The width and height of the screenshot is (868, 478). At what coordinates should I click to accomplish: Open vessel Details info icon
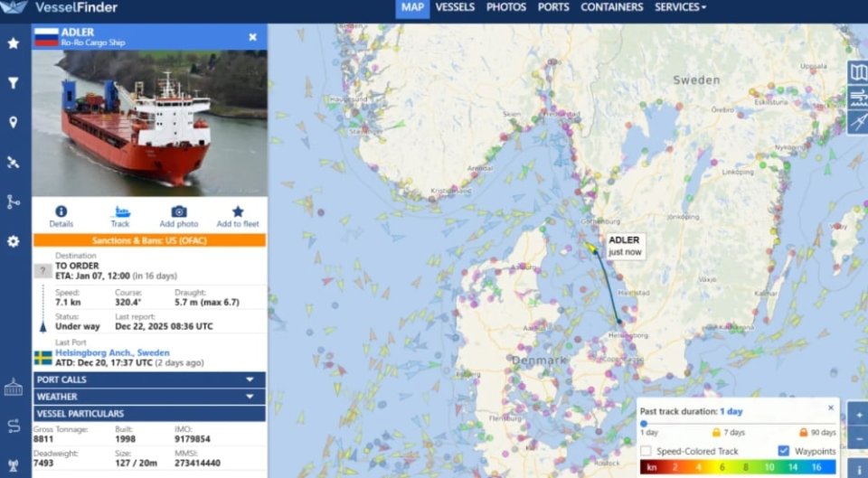[x=61, y=211]
